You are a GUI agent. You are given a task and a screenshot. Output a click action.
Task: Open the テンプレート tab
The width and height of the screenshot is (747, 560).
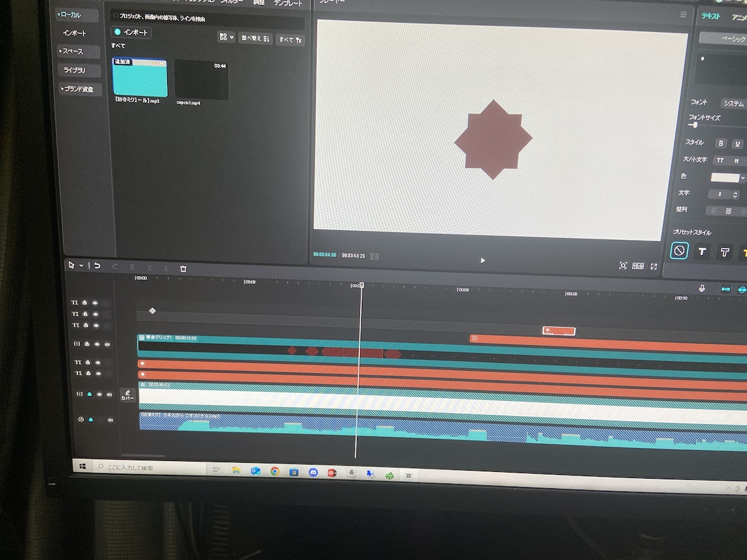(287, 3)
